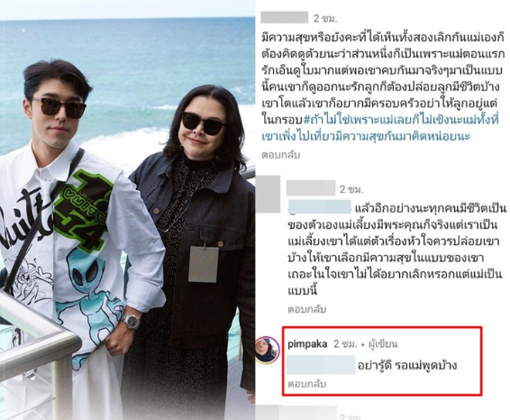The width and height of the screenshot is (510, 420).
Task: Click the ผู้เขียน author label
Action: 383,344
